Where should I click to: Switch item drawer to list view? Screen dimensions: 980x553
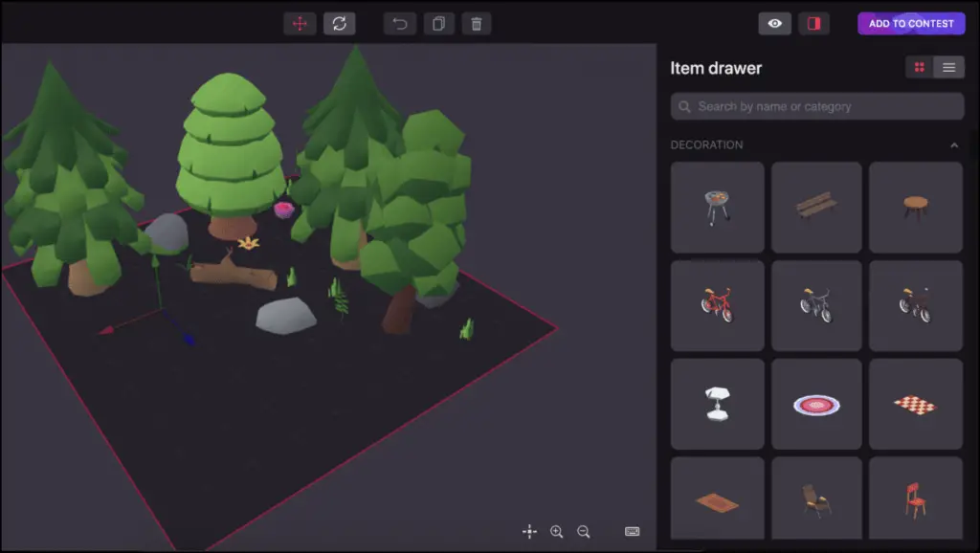[x=949, y=67]
